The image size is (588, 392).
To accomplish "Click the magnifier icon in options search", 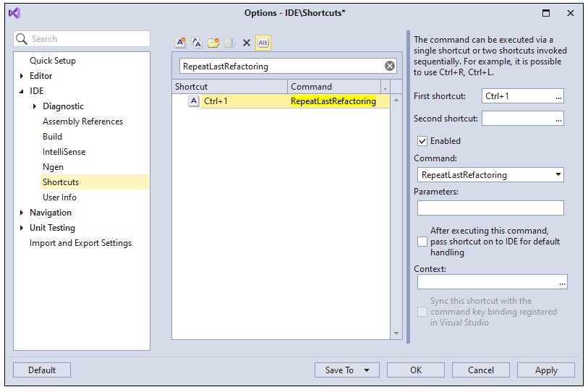I will tap(22, 39).
